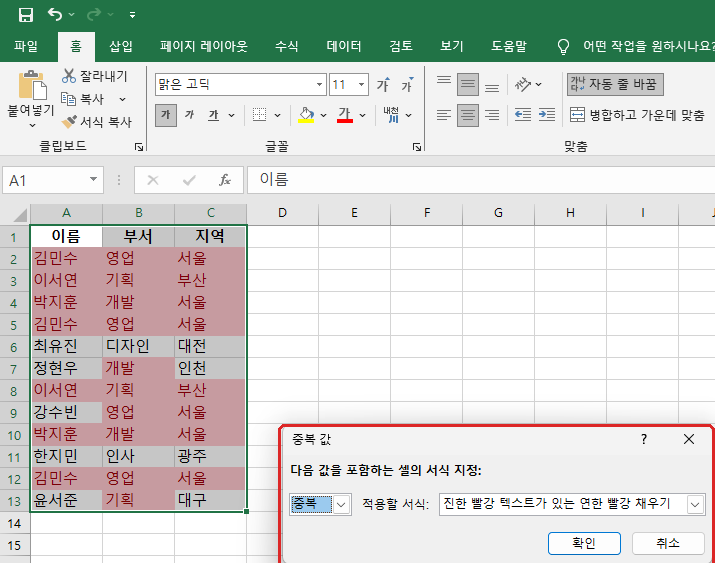Decrease font size with the smaller 가 icon
Viewport: 715px width, 563px height.
click(x=407, y=85)
